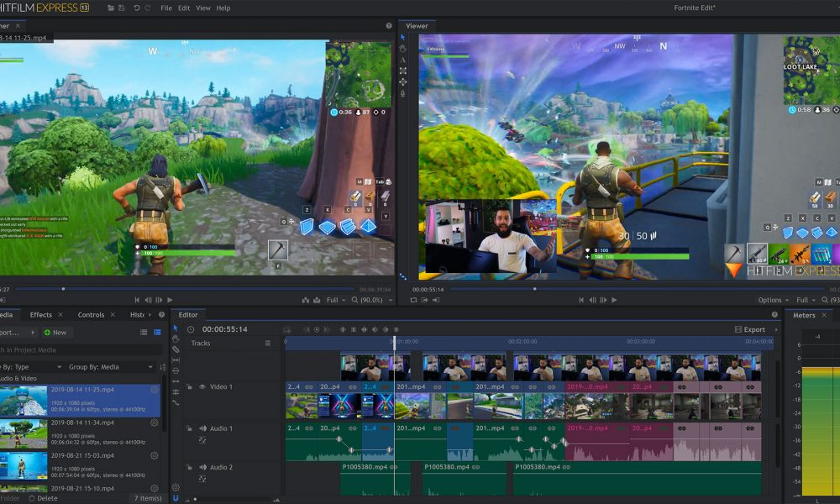The image size is (840, 504).
Task: Switch media panel to list view
Action: pyautogui.click(x=144, y=333)
